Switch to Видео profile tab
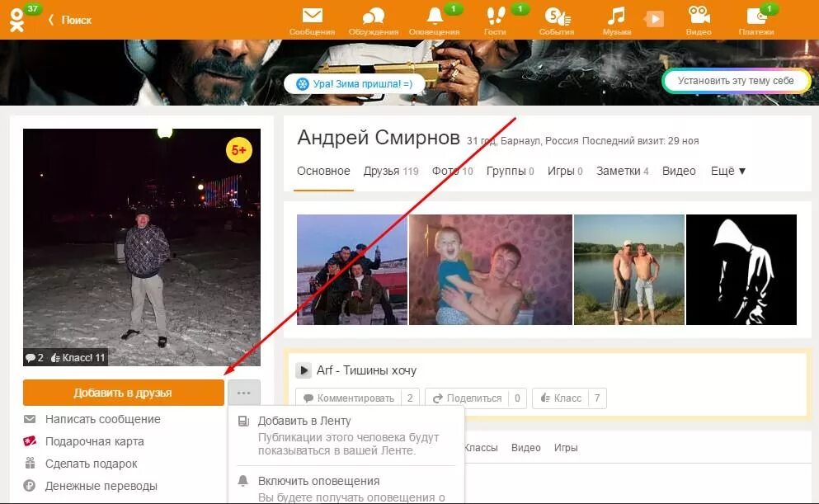 [679, 171]
